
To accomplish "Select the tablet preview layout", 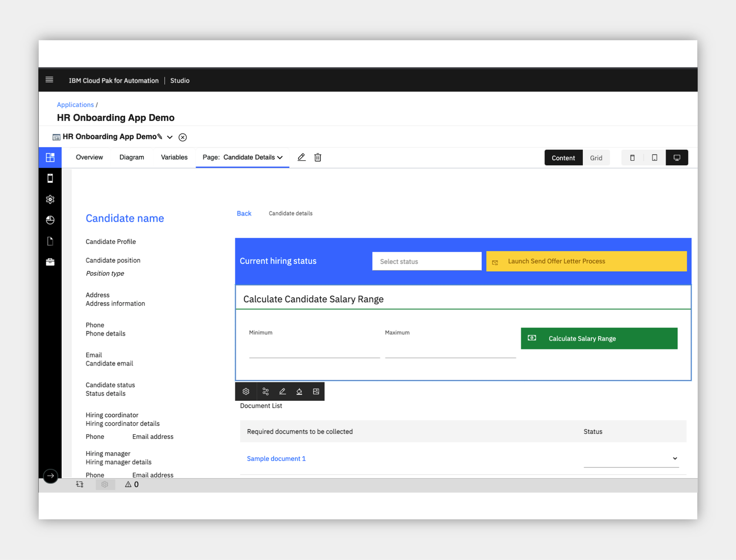I will point(655,158).
